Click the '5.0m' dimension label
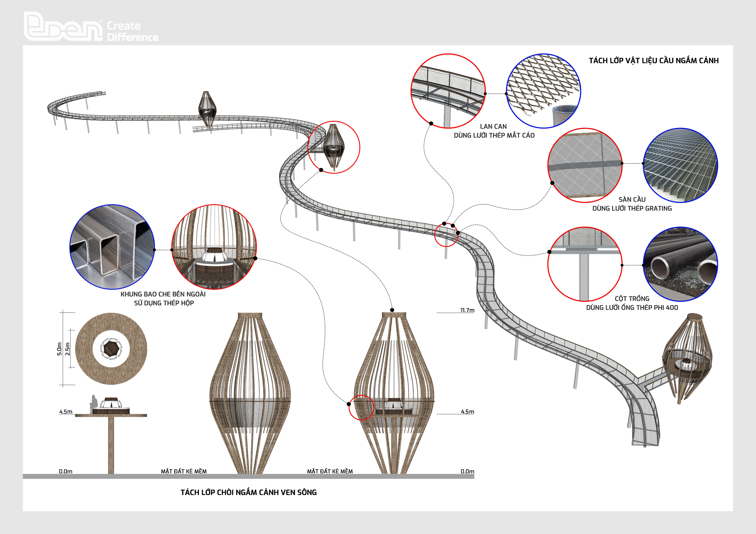756x534 pixels. point(59,349)
